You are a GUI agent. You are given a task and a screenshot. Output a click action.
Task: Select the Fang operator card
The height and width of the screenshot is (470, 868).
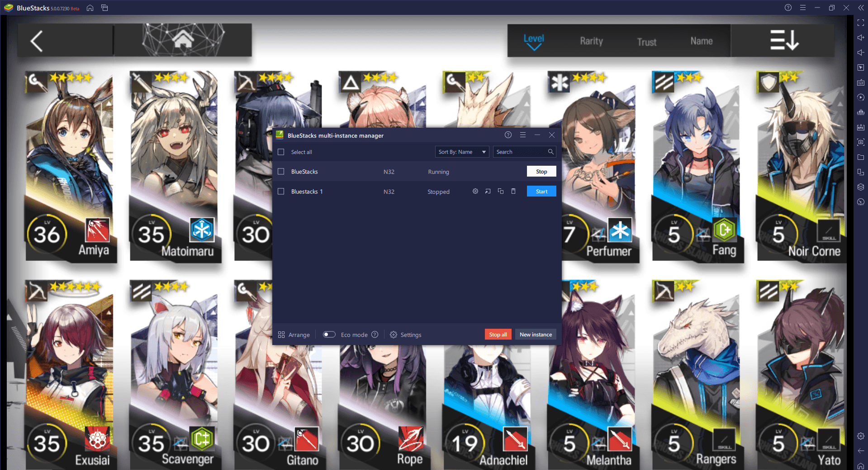coord(697,166)
